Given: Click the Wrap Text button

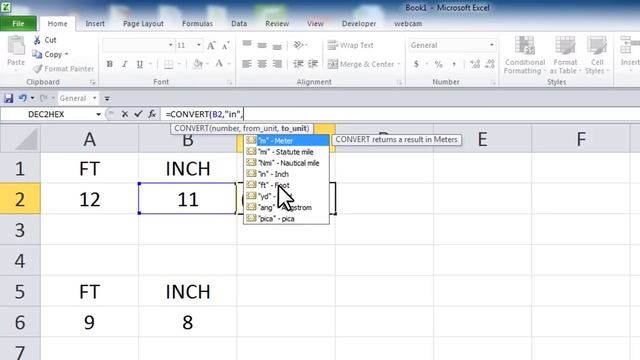Looking at the screenshot, I should [x=351, y=45].
